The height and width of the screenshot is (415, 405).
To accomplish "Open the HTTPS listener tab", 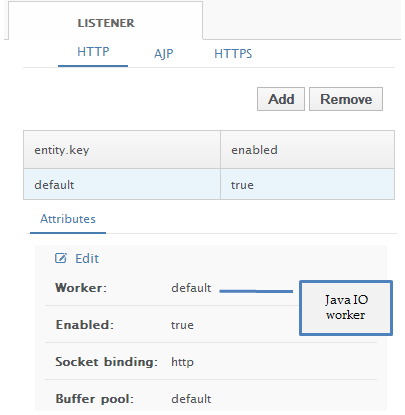I will (x=233, y=54).
